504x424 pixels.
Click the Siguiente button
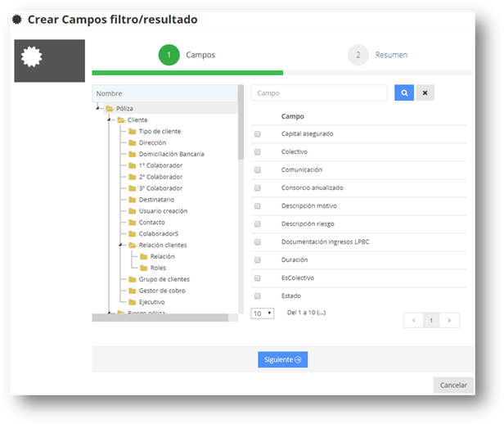click(282, 359)
